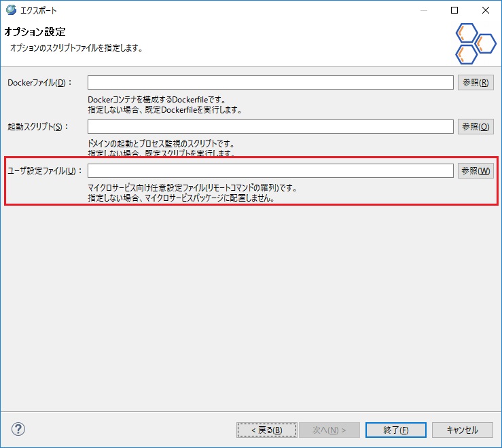Viewport: 502px width, 448px height.
Task: Click the hexagon wizard banner image
Action: (x=476, y=43)
